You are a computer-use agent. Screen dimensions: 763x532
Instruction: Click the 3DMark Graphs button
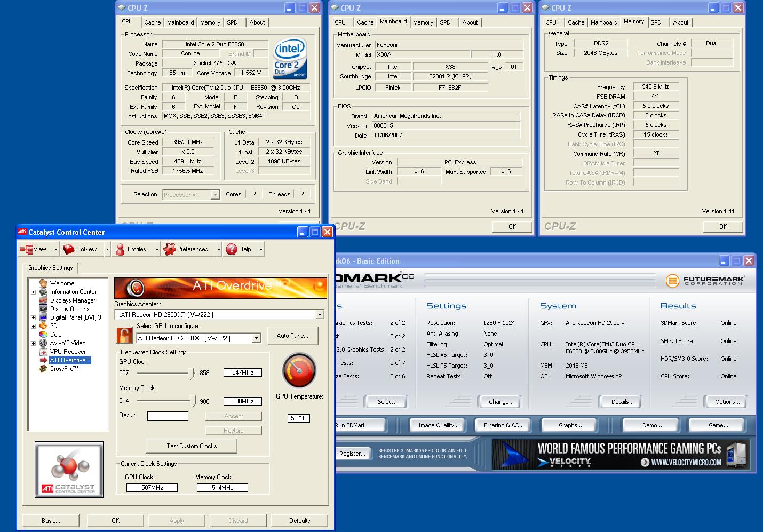click(x=570, y=425)
